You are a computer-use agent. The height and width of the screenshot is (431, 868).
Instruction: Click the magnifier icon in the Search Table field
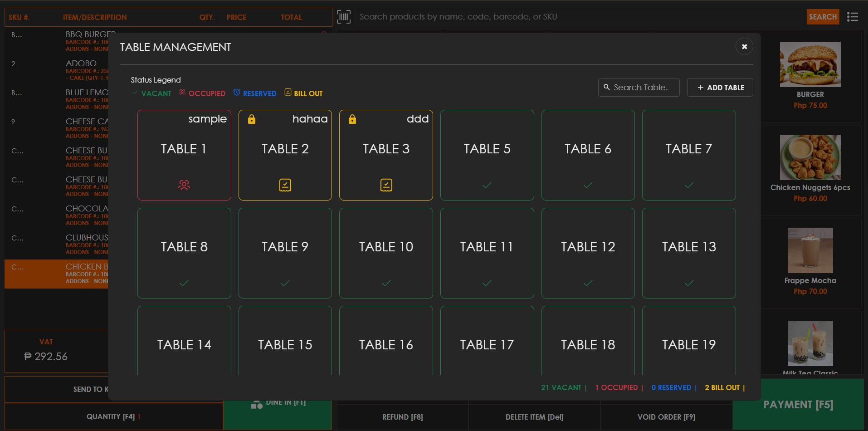(x=607, y=87)
